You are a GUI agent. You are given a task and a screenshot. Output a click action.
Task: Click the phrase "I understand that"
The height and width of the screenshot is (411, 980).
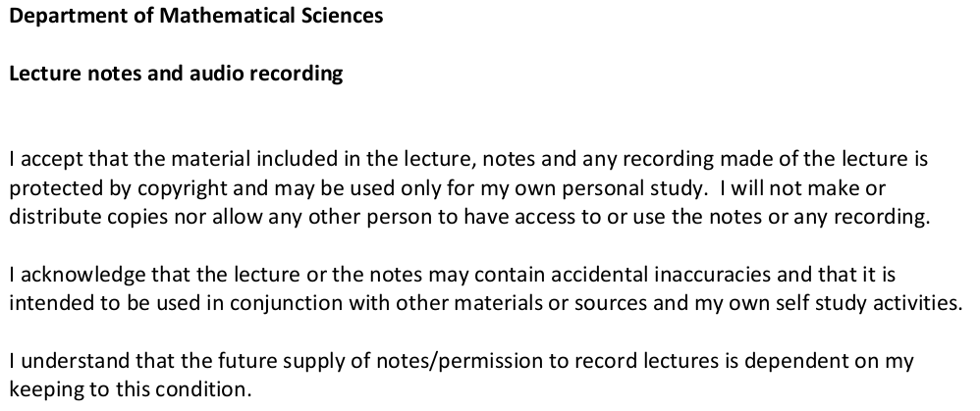pyautogui.click(x=70, y=362)
